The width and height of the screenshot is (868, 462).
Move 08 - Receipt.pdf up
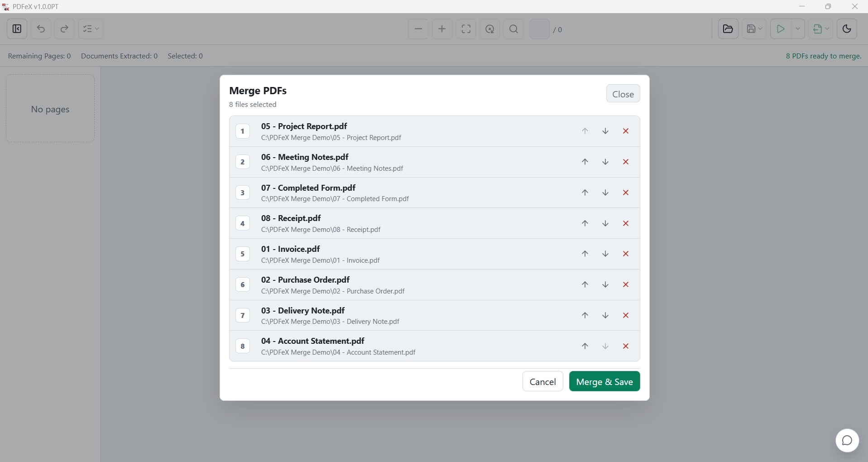pos(585,223)
